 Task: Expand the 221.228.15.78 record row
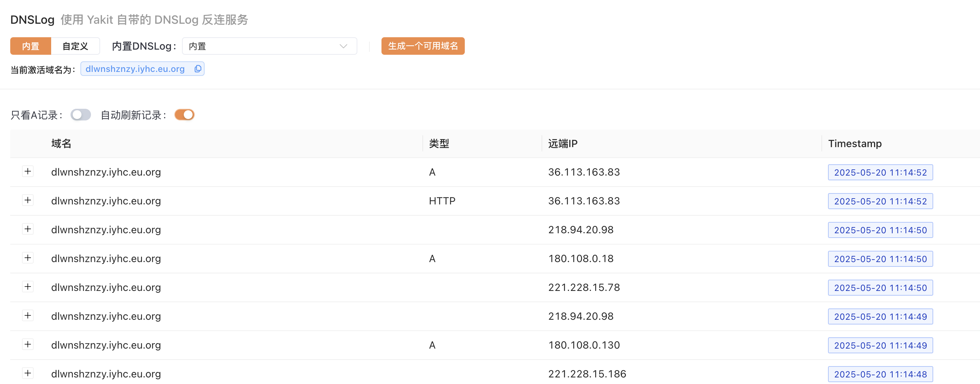coord(28,287)
